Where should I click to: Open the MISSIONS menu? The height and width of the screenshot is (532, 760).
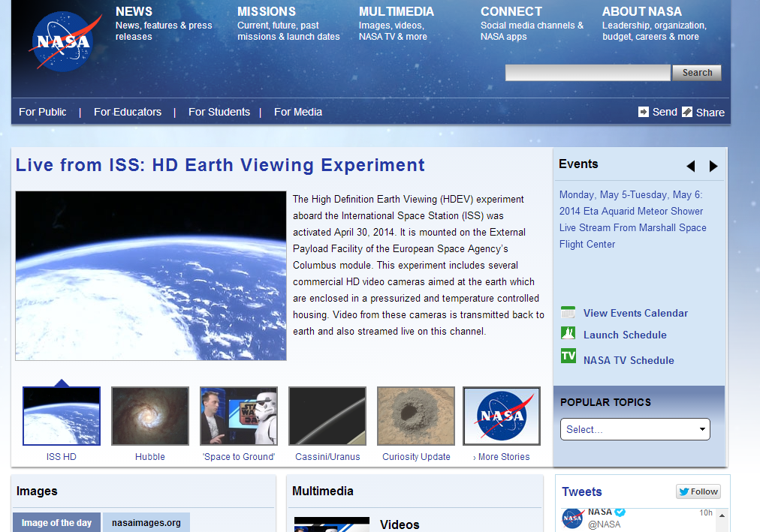pos(267,11)
